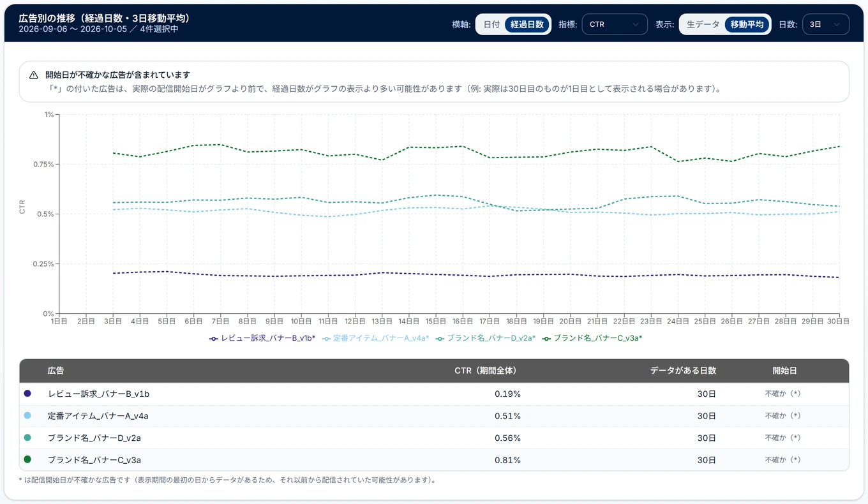
Task: Click the 15日目 x-axis label
Action: 435,320
